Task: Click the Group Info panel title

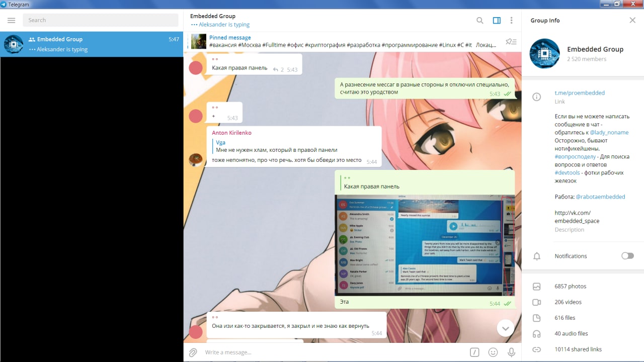Action: tap(545, 21)
